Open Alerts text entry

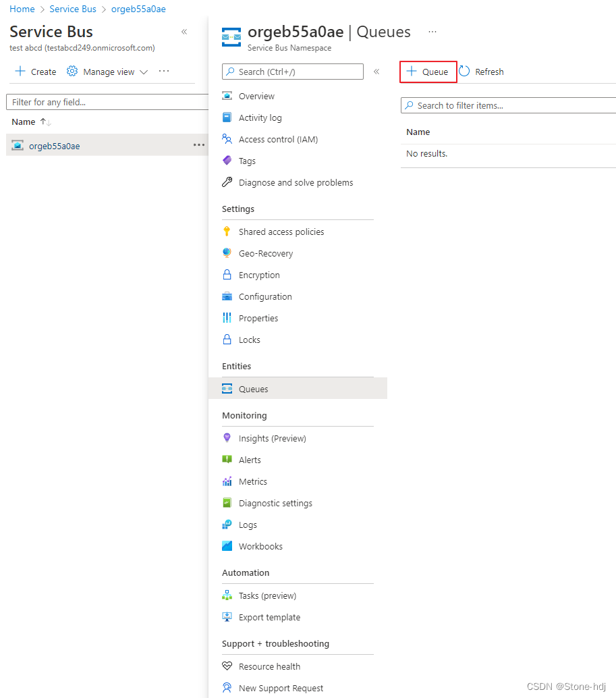pos(250,460)
